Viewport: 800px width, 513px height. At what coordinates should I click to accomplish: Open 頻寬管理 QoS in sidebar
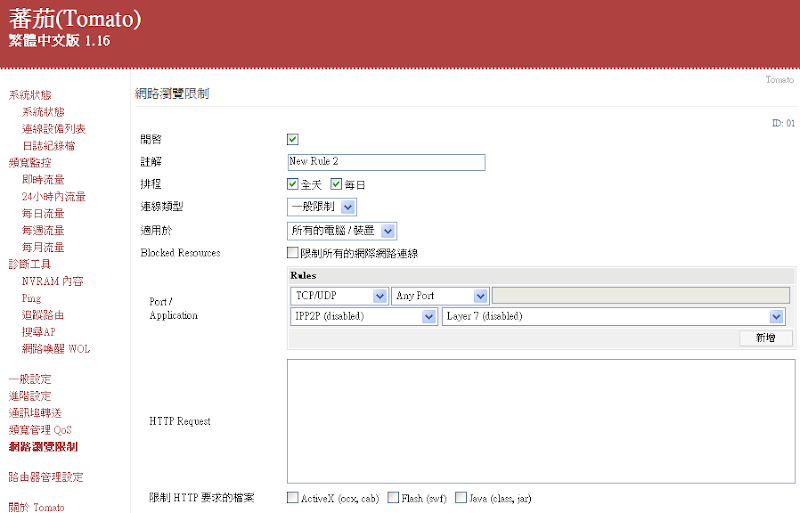click(40, 430)
